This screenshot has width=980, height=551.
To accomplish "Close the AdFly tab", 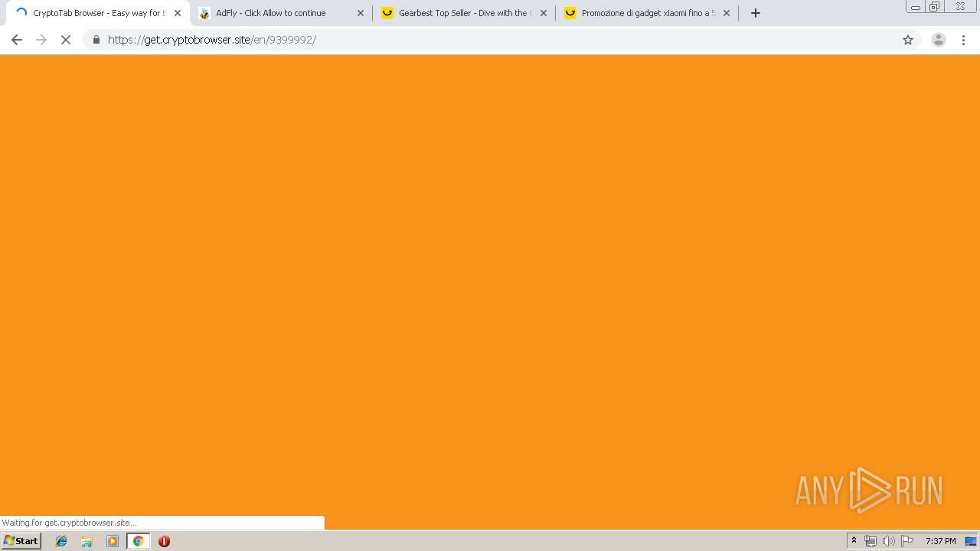I will click(x=361, y=13).
